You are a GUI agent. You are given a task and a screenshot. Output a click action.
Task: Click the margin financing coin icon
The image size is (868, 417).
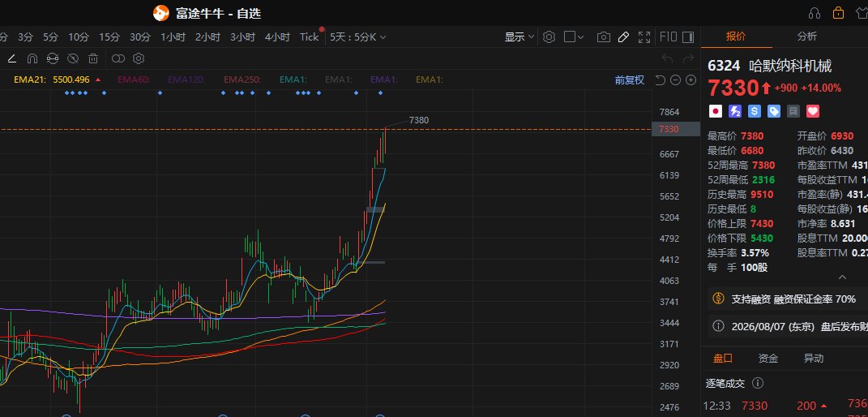tap(718, 299)
